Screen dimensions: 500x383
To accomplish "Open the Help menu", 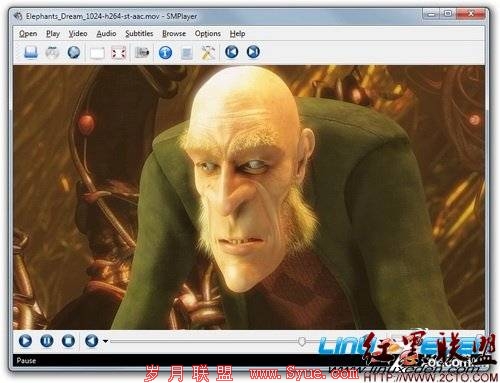I will (x=237, y=33).
